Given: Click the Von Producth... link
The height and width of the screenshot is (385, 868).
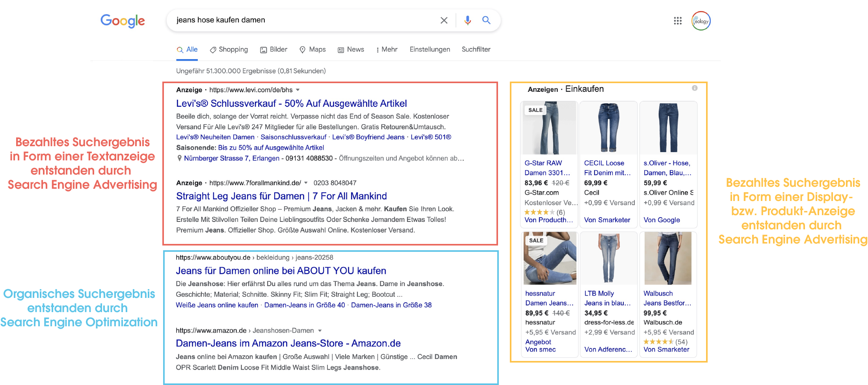Looking at the screenshot, I should (x=548, y=220).
